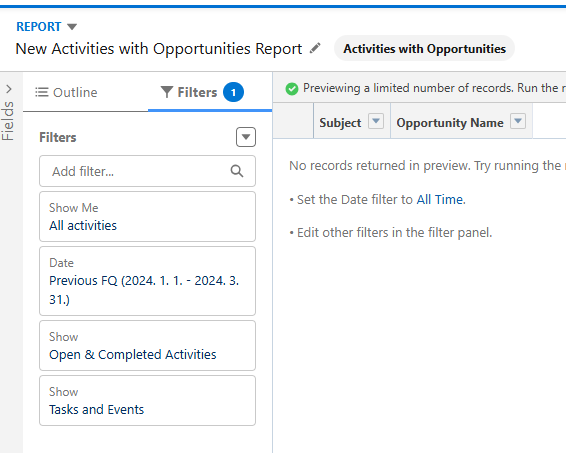This screenshot has height=453, width=566.
Task: Open Subject column dropdown menu
Action: (x=376, y=121)
